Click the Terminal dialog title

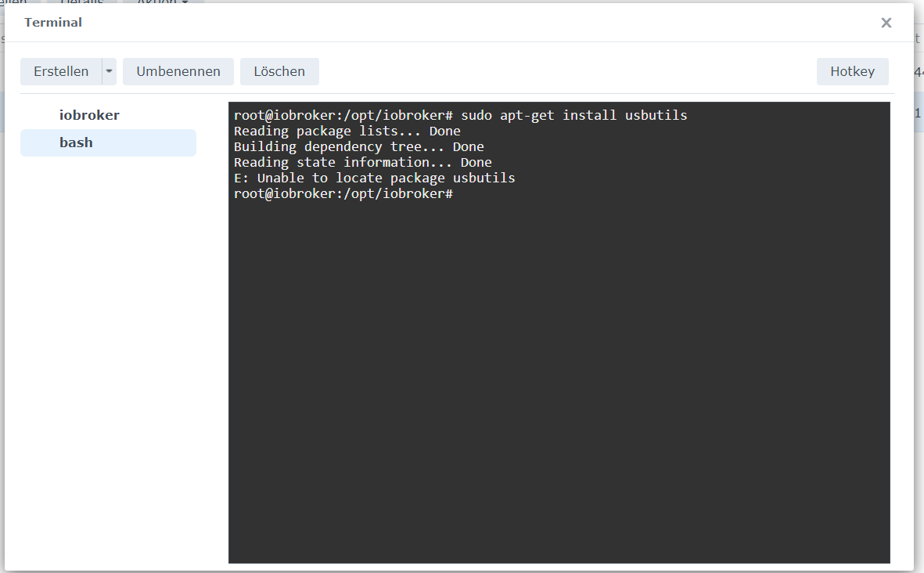53,23
